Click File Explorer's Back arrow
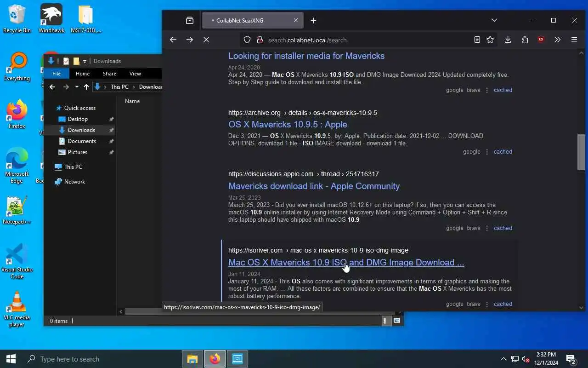 point(52,87)
